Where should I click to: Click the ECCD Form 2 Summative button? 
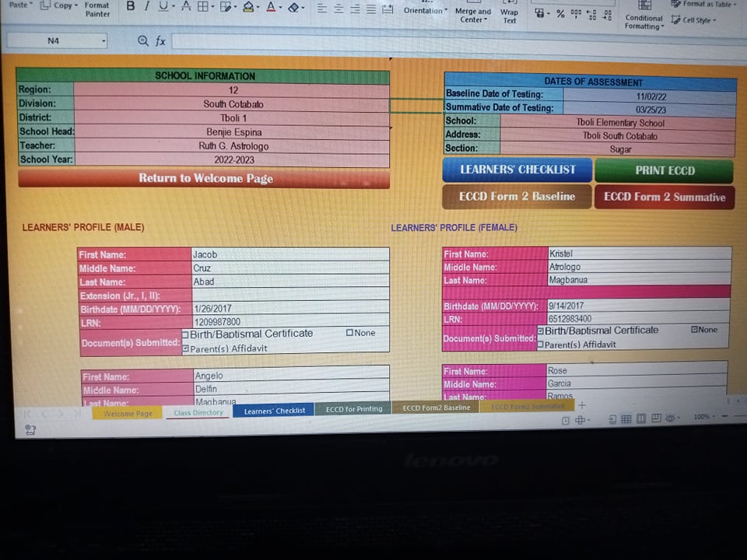click(665, 197)
